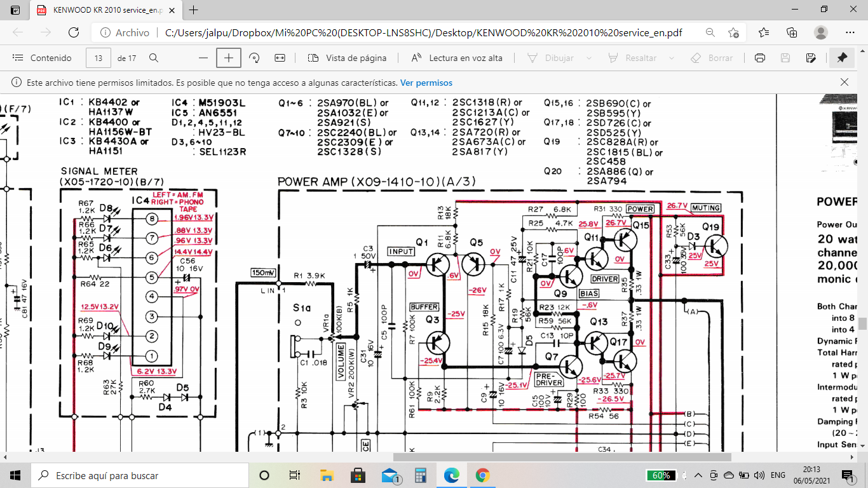Dismiss the limited permissions notification bar

tap(844, 82)
